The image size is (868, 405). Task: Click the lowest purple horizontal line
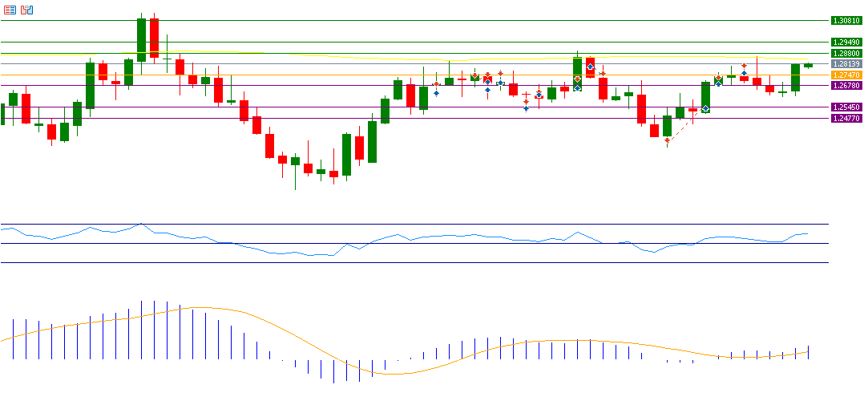[481, 118]
